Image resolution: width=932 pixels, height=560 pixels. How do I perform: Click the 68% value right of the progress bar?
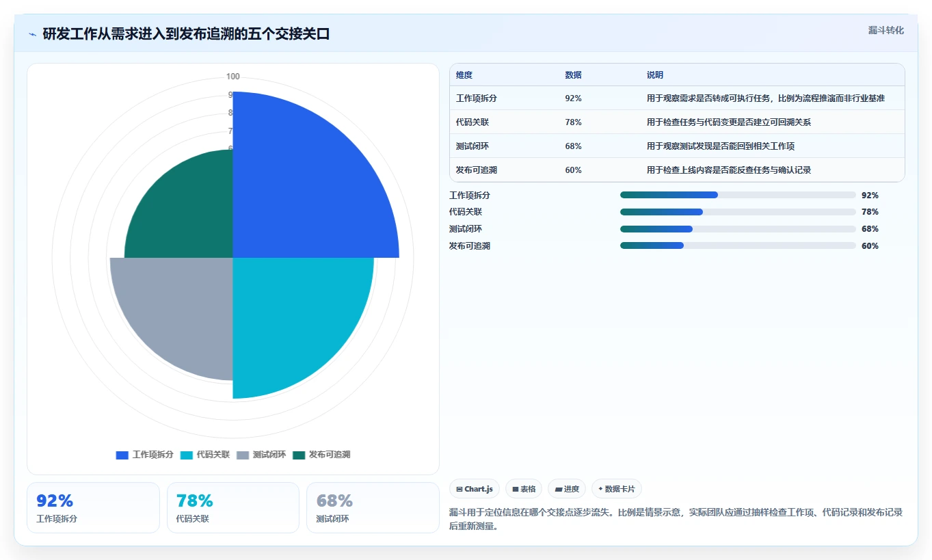click(x=870, y=229)
